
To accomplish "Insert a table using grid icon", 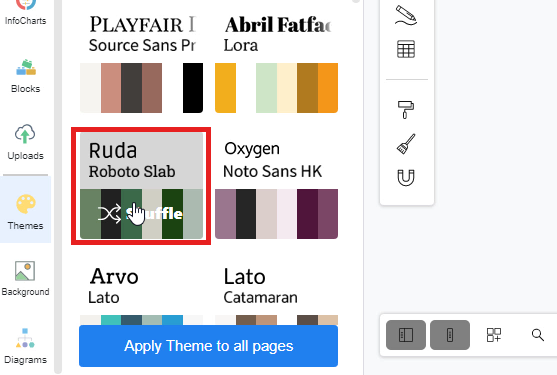I will 406,49.
